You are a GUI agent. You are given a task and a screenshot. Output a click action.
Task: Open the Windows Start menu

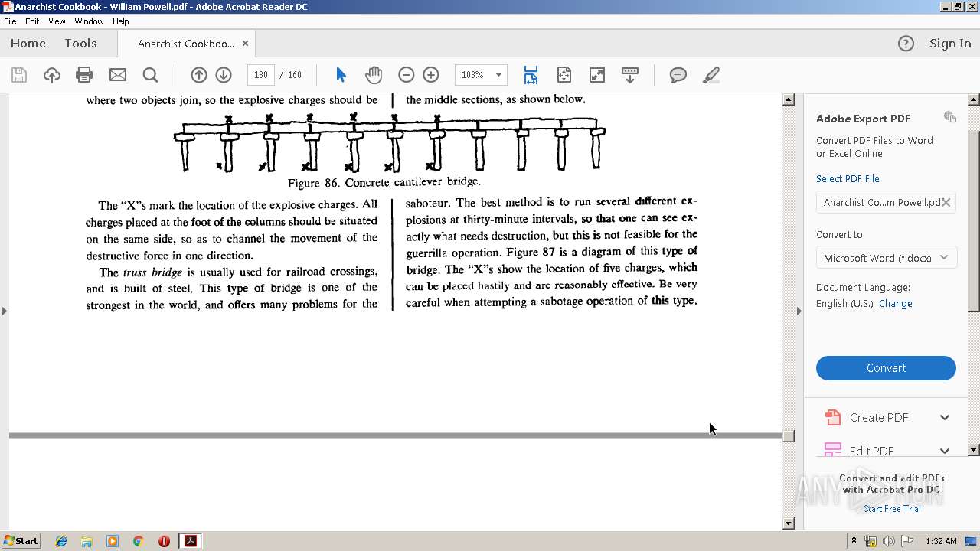point(21,541)
